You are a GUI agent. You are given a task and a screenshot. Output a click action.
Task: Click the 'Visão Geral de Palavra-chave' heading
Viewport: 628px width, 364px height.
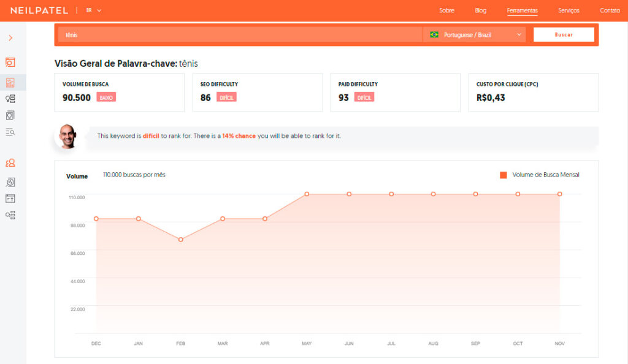(116, 64)
